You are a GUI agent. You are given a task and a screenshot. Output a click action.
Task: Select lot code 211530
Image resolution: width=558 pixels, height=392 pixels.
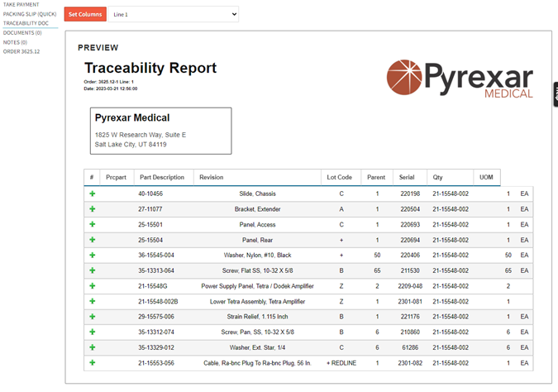pos(410,270)
